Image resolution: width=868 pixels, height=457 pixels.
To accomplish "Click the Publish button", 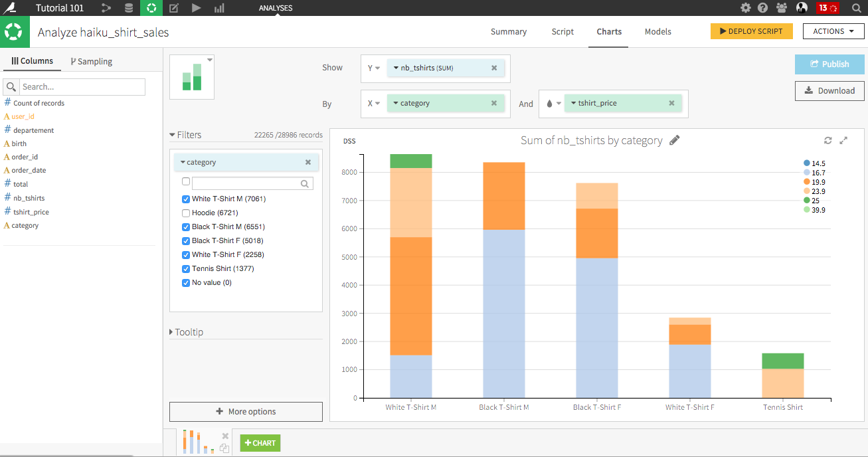I will click(829, 64).
